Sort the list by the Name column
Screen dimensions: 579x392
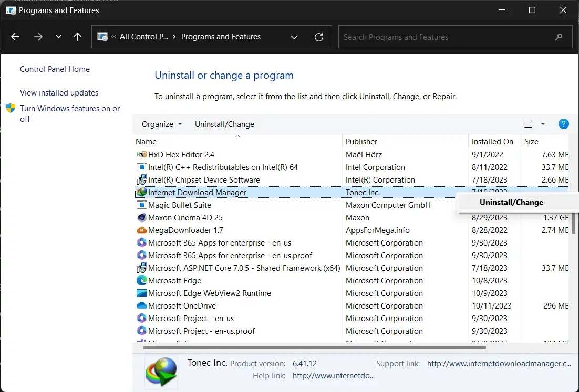(237, 142)
